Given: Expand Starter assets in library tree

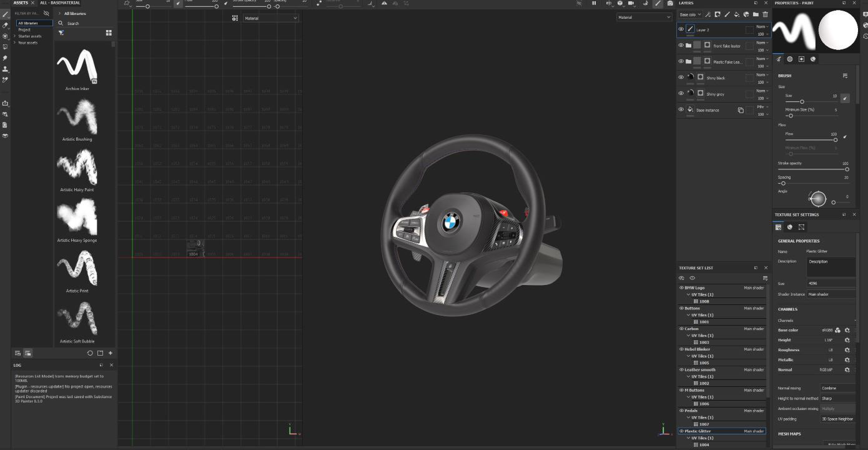Looking at the screenshot, I should tap(14, 36).
